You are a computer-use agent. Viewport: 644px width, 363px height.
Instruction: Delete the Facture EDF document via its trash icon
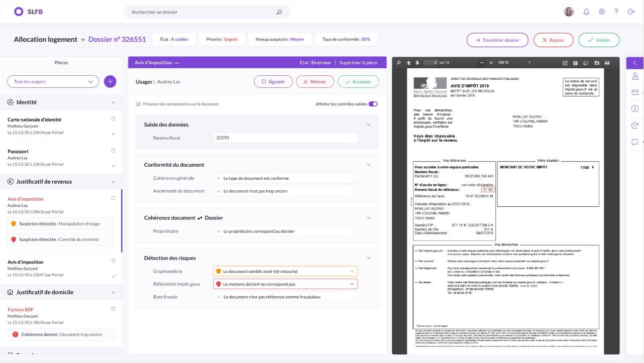click(x=113, y=309)
